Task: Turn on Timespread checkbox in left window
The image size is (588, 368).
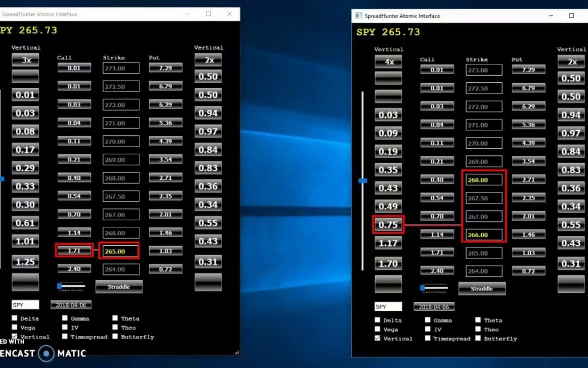Action: tap(65, 336)
